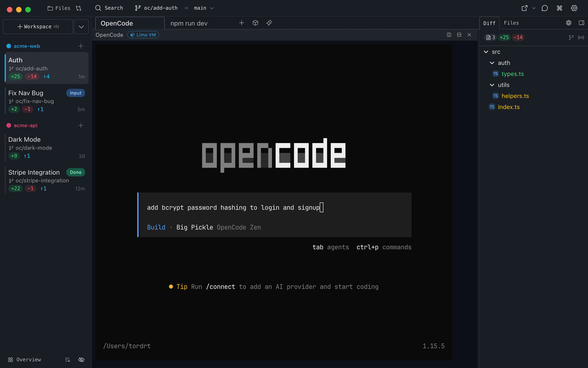The image size is (588, 368).
Task: Select the Auth workspace
Action: tap(46, 68)
